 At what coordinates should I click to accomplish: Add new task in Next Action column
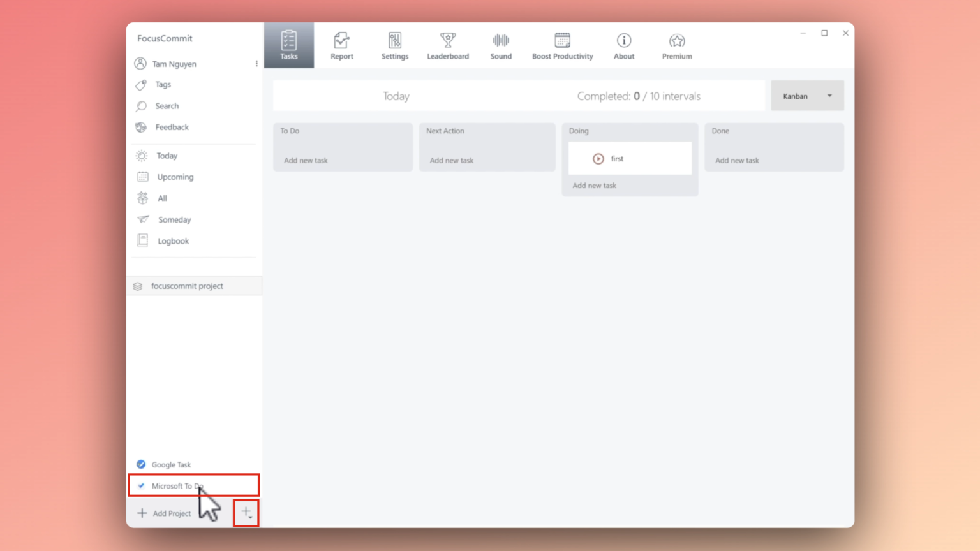452,161
